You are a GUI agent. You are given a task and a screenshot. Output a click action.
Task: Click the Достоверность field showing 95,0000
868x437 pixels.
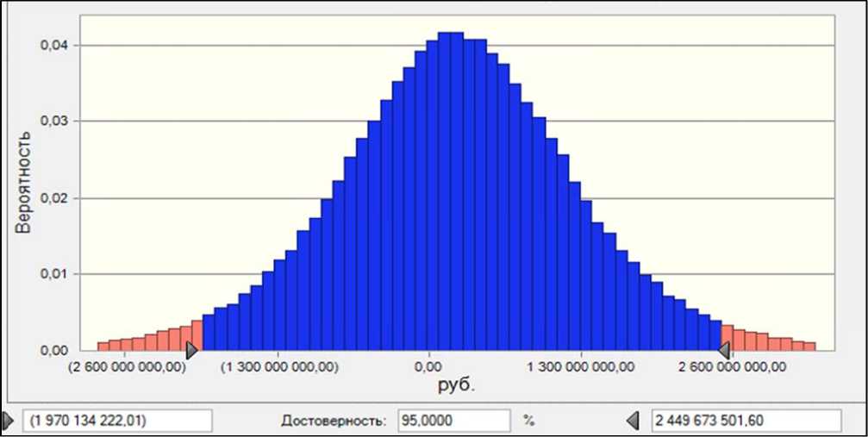point(454,421)
